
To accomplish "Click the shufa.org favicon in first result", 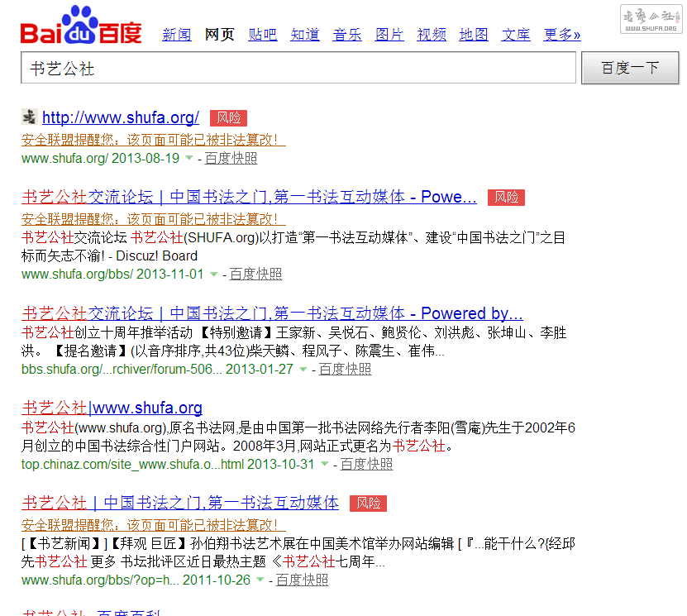I will tap(29, 117).
